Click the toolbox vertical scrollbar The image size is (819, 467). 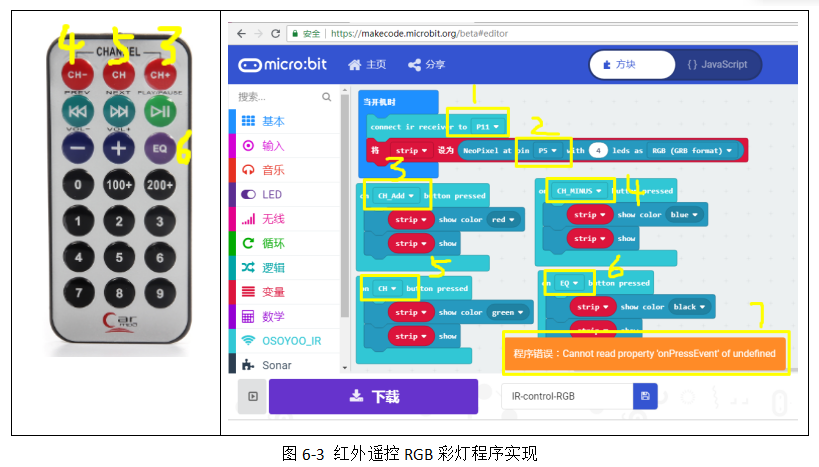345,206
